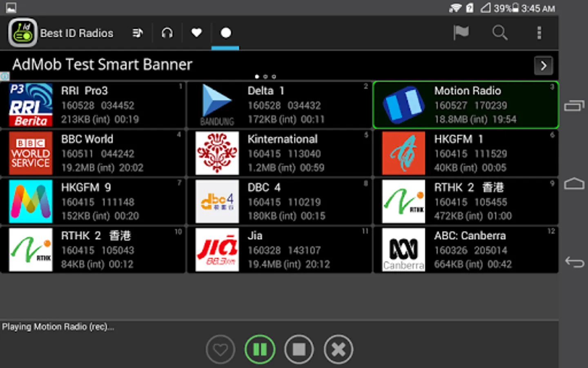The image size is (588, 368).
Task: Check Wi-Fi status icon
Action: coord(455,8)
